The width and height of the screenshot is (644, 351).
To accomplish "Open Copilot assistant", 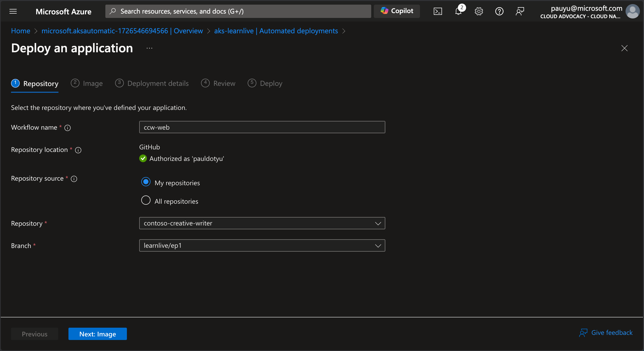I will point(397,11).
